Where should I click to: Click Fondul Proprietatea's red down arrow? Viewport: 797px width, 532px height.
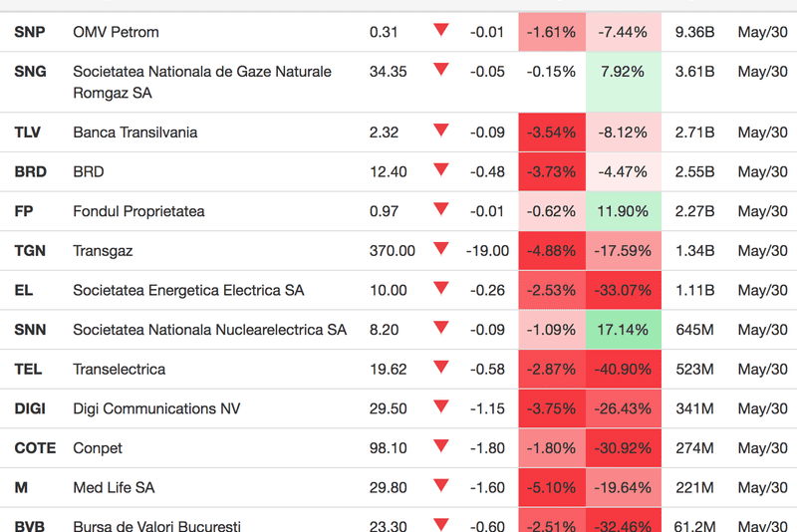coord(440,209)
